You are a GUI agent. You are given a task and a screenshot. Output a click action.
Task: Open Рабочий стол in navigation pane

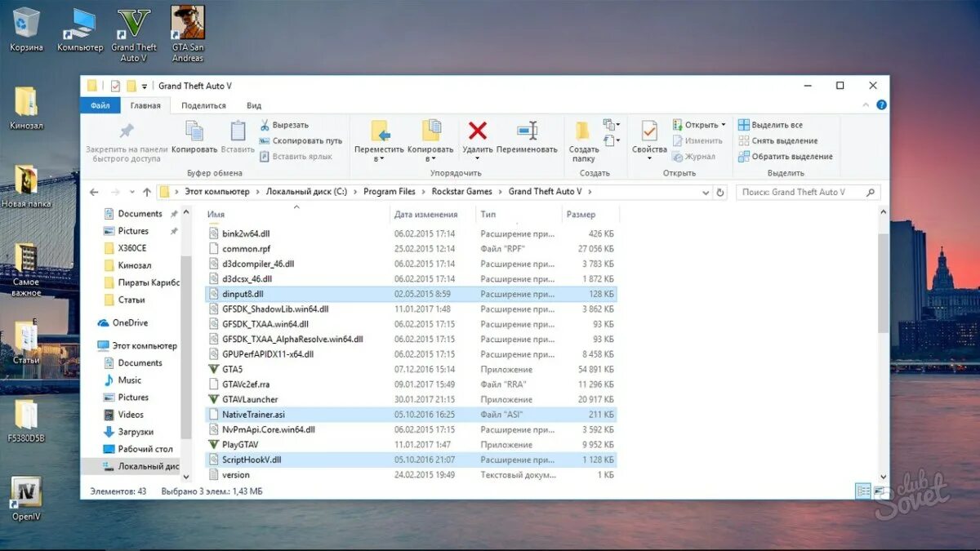(137, 449)
